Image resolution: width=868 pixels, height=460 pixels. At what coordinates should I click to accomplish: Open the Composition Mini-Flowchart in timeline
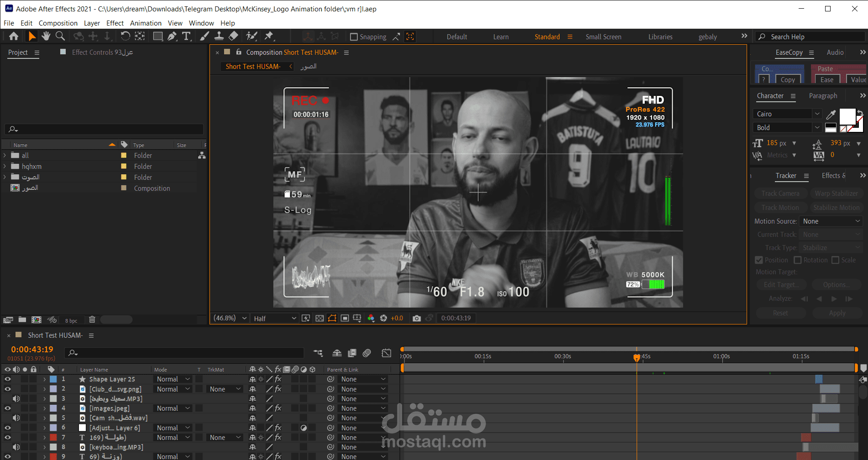click(318, 353)
